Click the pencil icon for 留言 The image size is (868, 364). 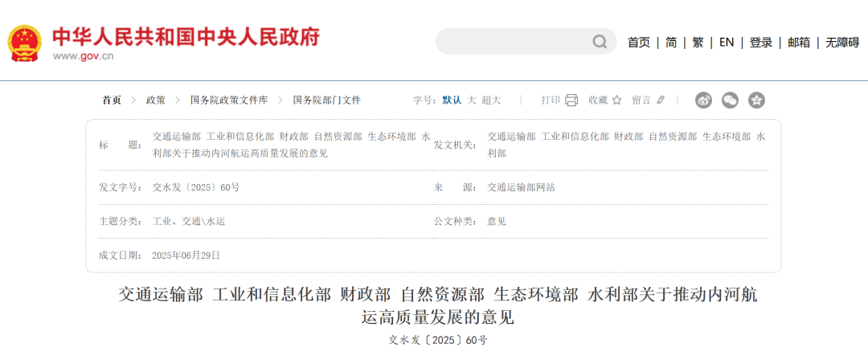(661, 100)
